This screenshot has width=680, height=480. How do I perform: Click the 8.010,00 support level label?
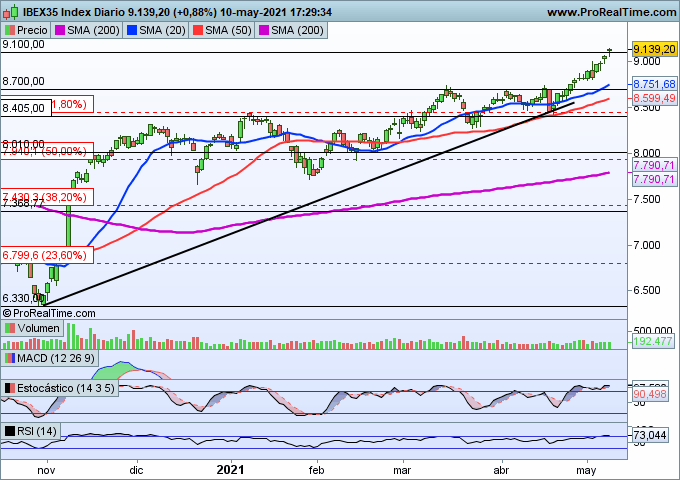coord(23,144)
